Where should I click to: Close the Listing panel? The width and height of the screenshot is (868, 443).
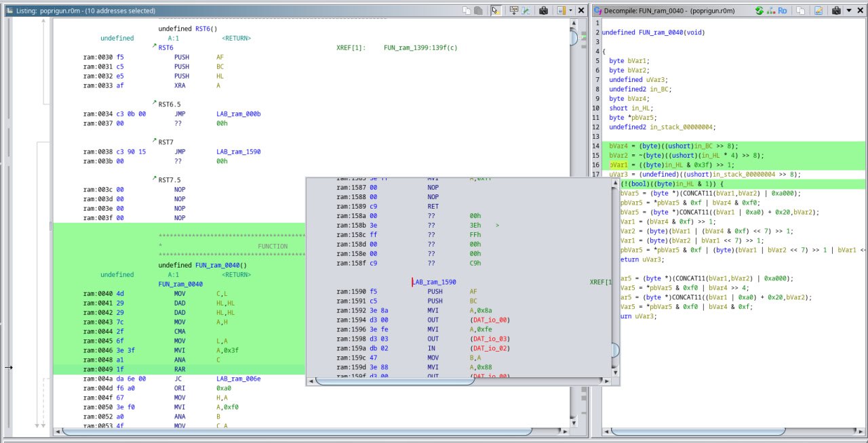pos(583,11)
